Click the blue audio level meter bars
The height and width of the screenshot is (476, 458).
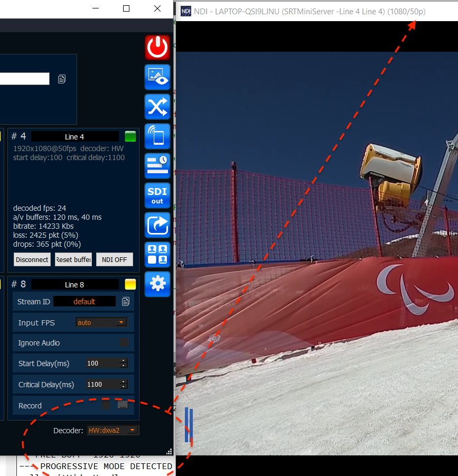[x=189, y=425]
